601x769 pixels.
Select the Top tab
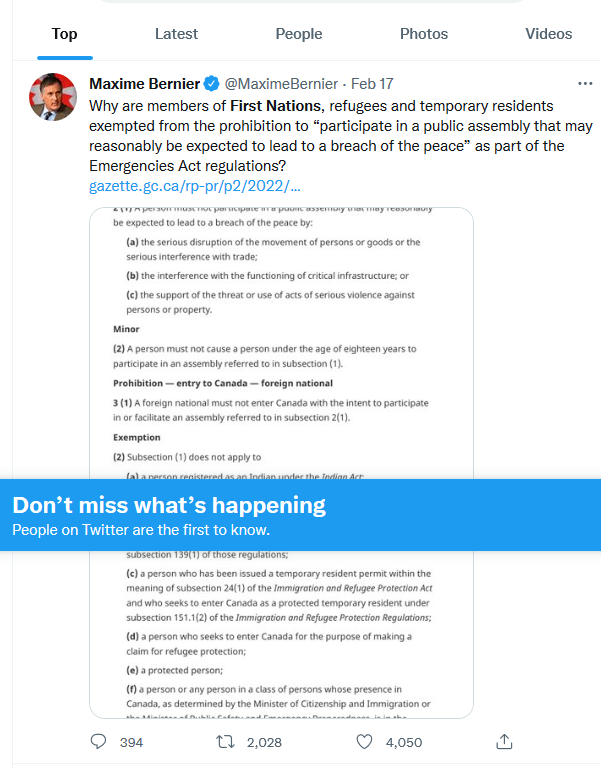coord(65,34)
